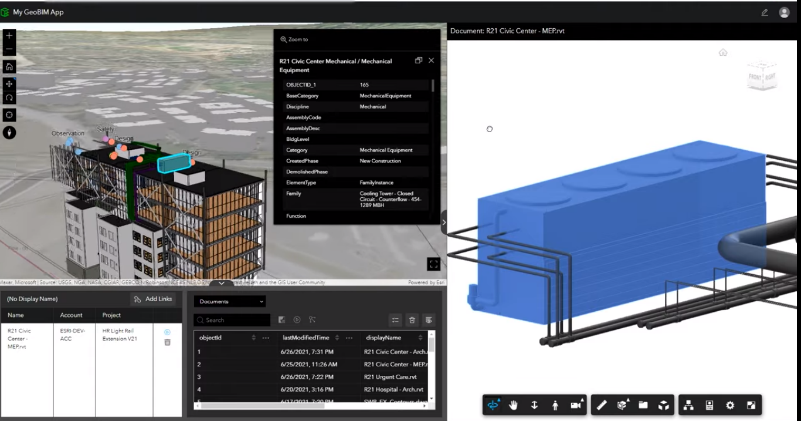
Task: Zoom in on the map scene
Action: [x=9, y=36]
